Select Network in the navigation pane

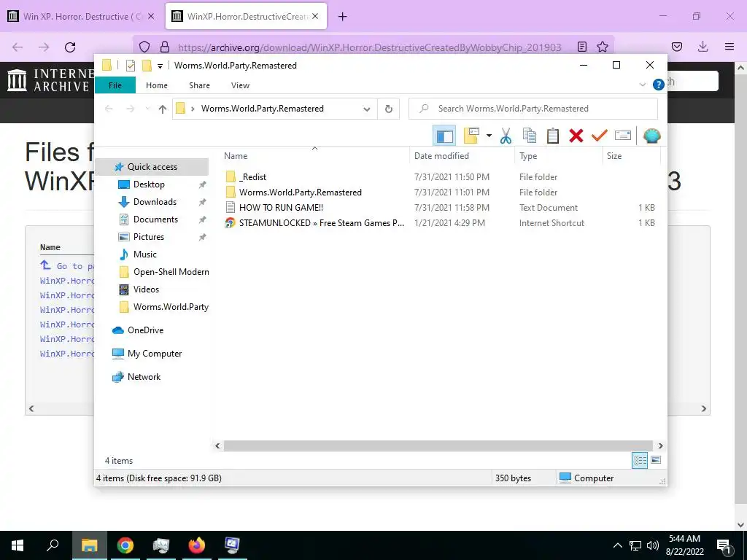coord(144,377)
